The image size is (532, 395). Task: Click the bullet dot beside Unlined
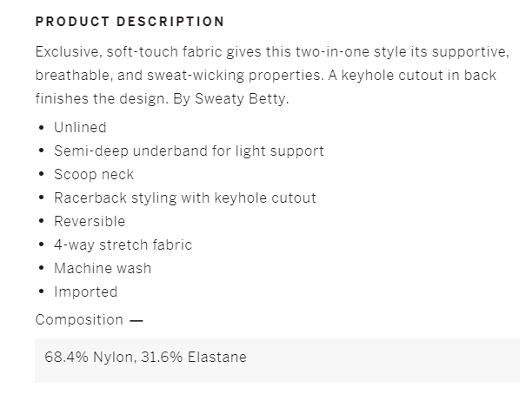(x=42, y=128)
